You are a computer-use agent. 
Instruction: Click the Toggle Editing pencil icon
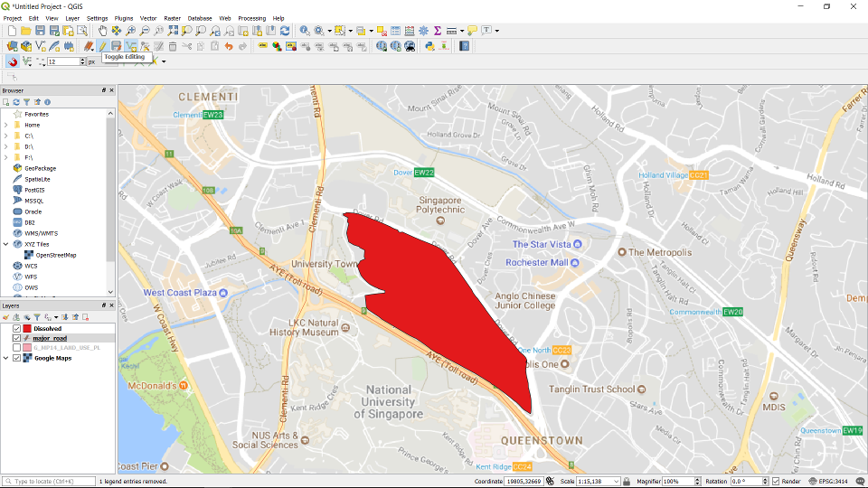click(102, 46)
